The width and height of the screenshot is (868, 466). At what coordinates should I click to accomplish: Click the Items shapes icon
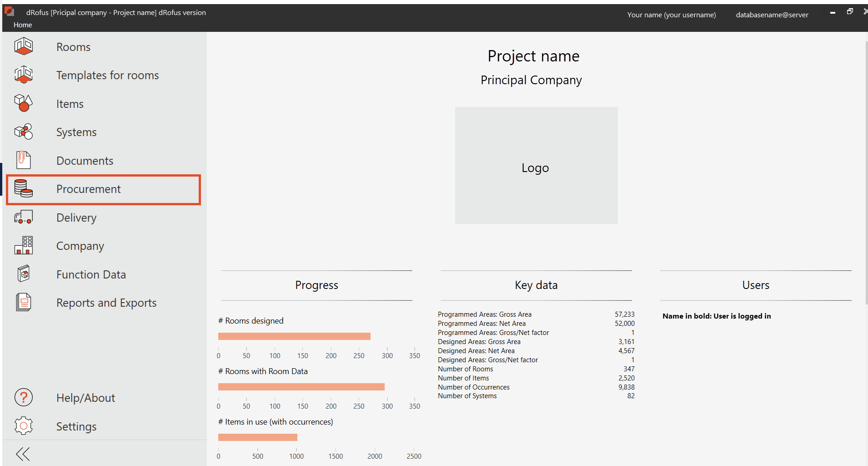click(x=24, y=103)
